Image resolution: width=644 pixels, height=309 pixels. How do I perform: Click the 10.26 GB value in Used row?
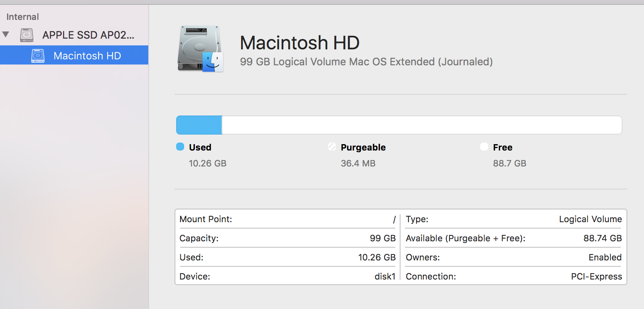(377, 257)
